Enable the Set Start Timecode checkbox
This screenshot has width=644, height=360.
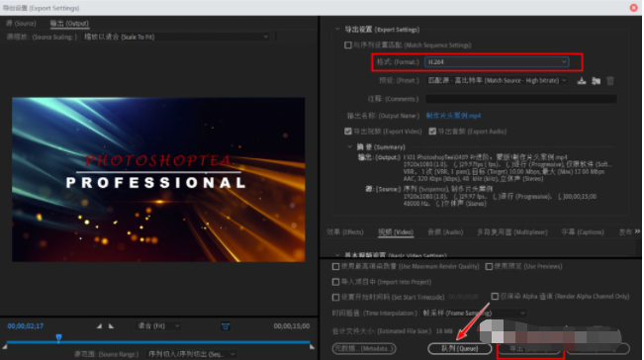(335, 297)
